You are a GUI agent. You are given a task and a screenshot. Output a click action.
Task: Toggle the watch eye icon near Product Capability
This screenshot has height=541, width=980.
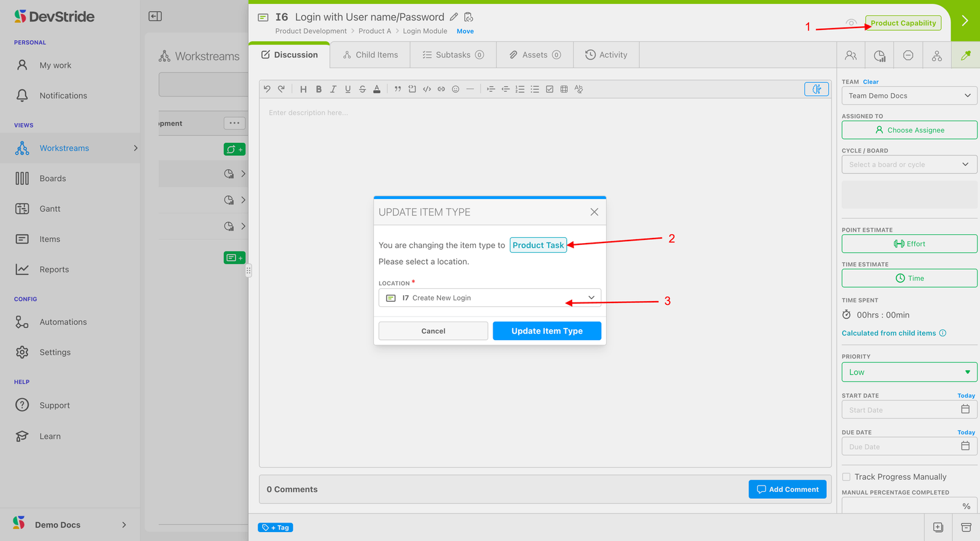[x=851, y=23]
